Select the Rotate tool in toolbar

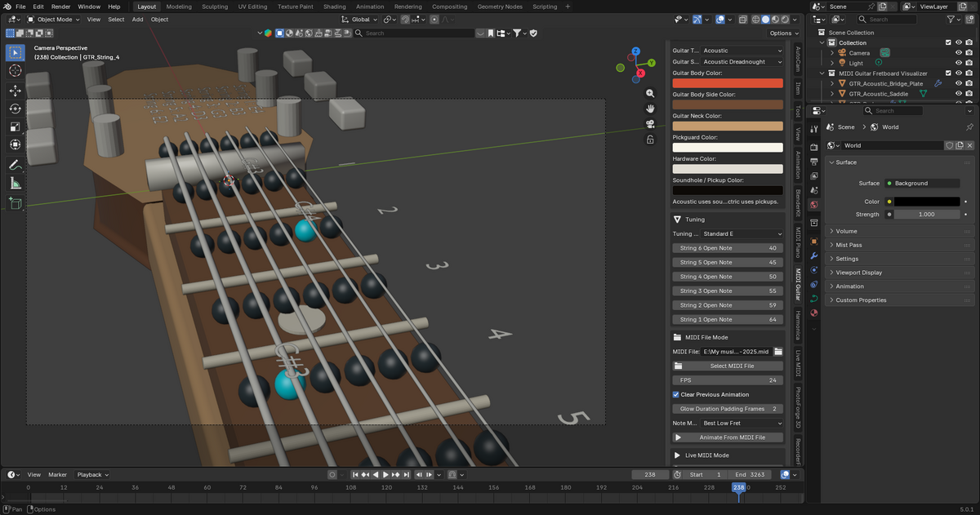pyautogui.click(x=15, y=109)
